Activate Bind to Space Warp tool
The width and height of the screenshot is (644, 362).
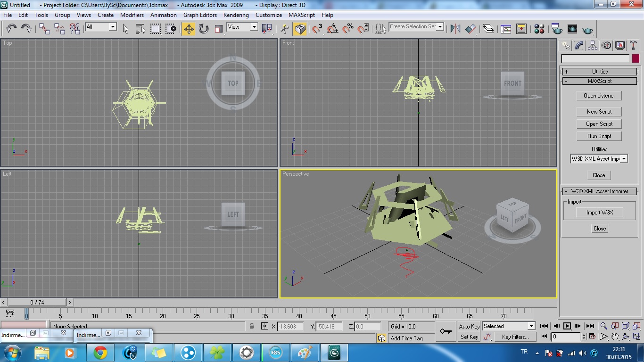click(x=74, y=29)
